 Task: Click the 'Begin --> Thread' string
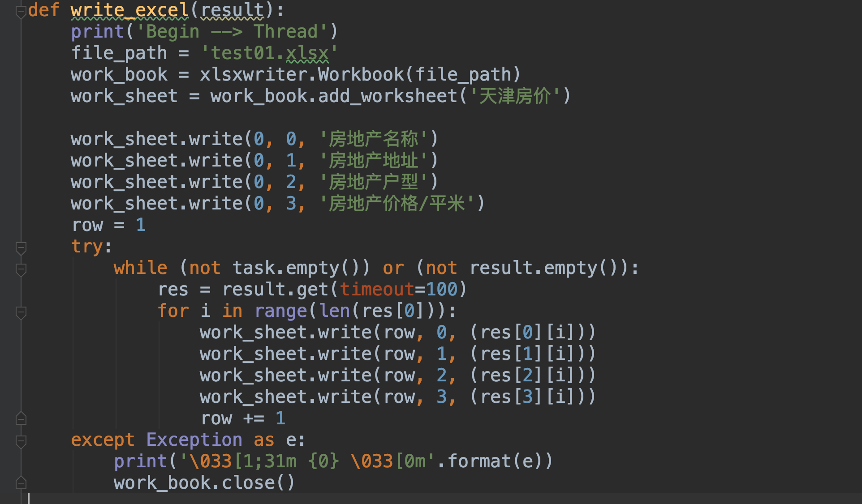[232, 32]
